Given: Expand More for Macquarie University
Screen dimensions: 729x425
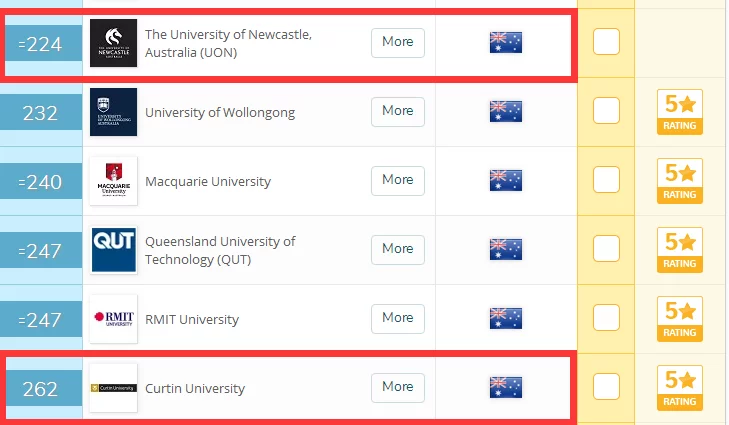Looking at the screenshot, I should [x=397, y=180].
